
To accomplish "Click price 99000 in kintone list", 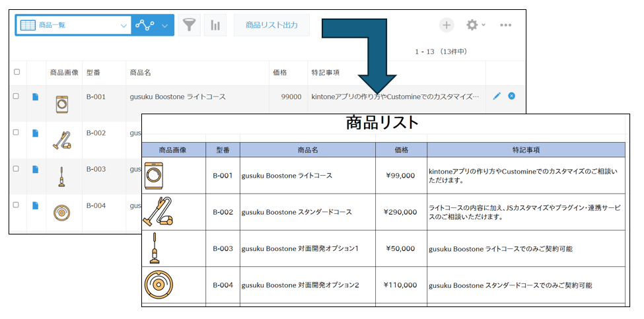I will click(x=291, y=97).
